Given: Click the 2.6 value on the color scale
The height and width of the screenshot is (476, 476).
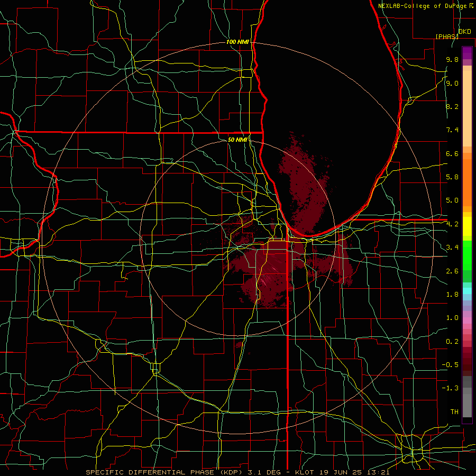Looking at the screenshot, I should point(452,271).
